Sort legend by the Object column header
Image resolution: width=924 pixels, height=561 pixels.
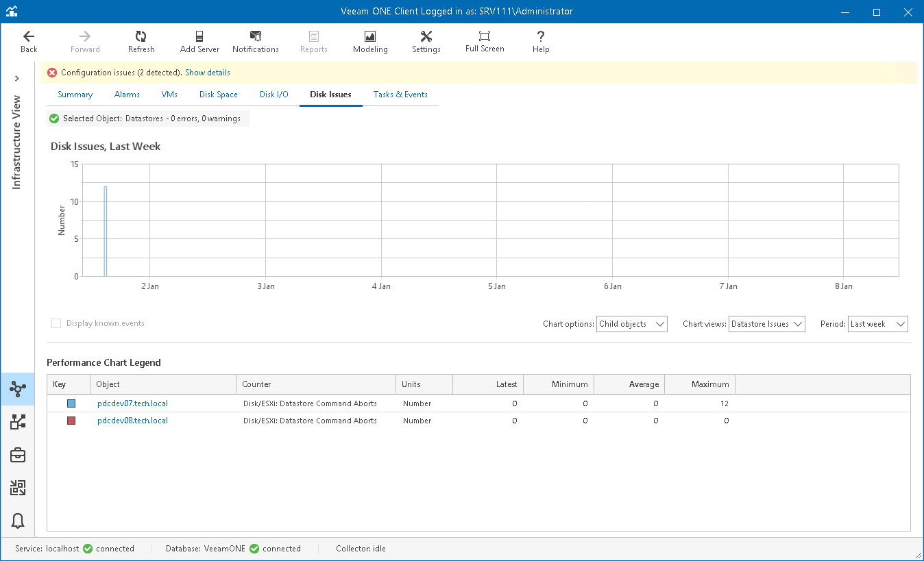click(x=163, y=384)
